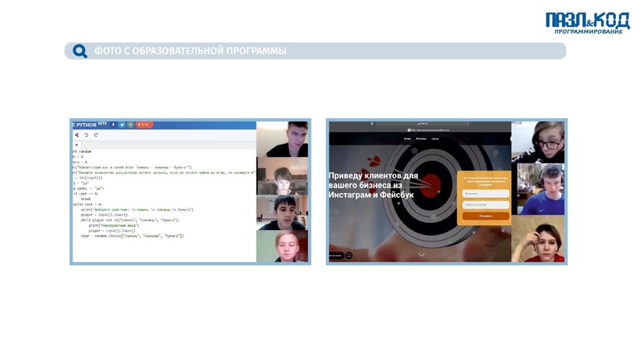Image resolution: width=644 pixels, height=362 pixels.
Task: Click the round gray icon after Twitter
Action: [x=130, y=125]
